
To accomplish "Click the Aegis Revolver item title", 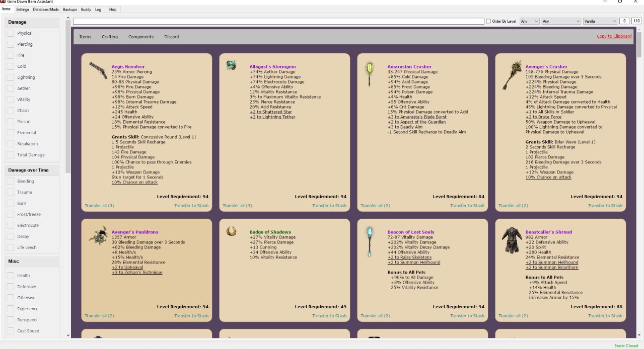I will tap(128, 67).
